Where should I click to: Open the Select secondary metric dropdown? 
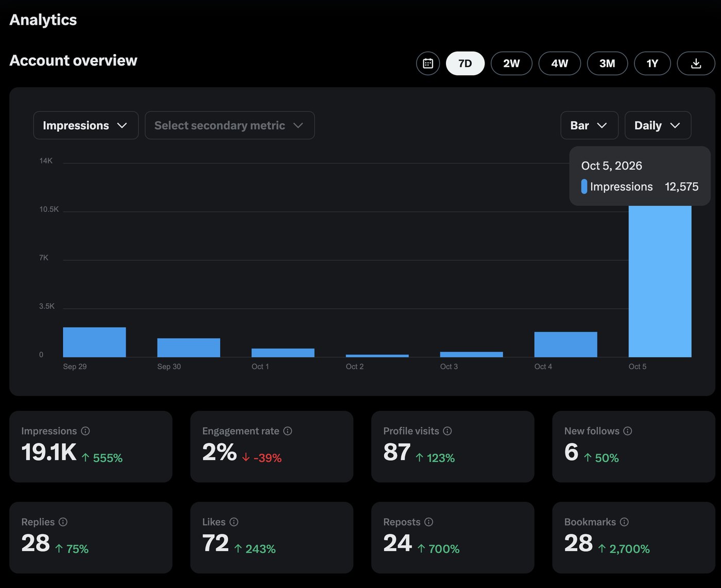coord(230,125)
